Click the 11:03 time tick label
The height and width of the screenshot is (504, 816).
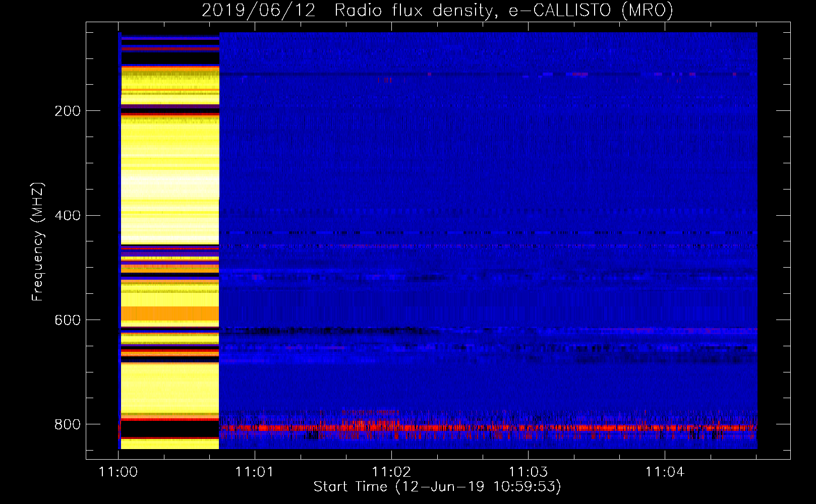(x=528, y=472)
